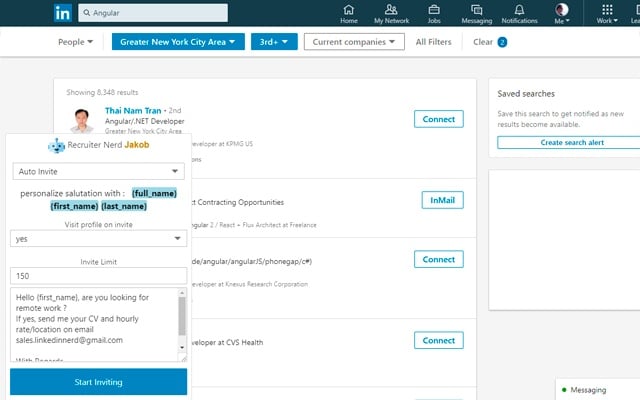
Task: Click the Invite Limit field showing 150
Action: pyautogui.click(x=98, y=276)
